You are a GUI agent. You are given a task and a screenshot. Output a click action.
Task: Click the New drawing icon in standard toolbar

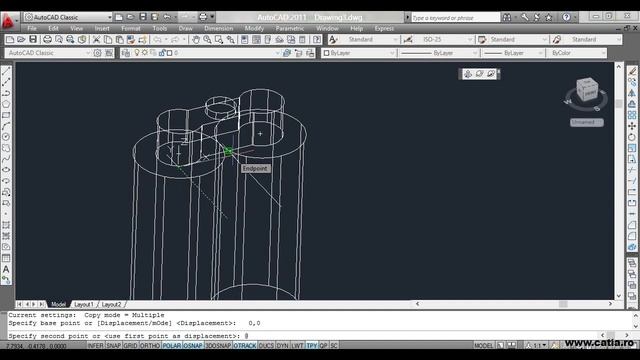click(x=10, y=40)
